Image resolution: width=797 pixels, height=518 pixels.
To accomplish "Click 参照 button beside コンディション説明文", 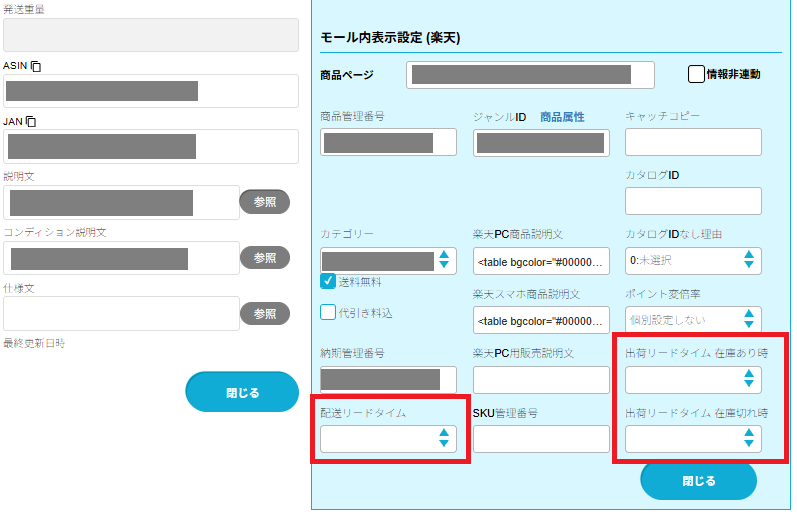I will (264, 257).
